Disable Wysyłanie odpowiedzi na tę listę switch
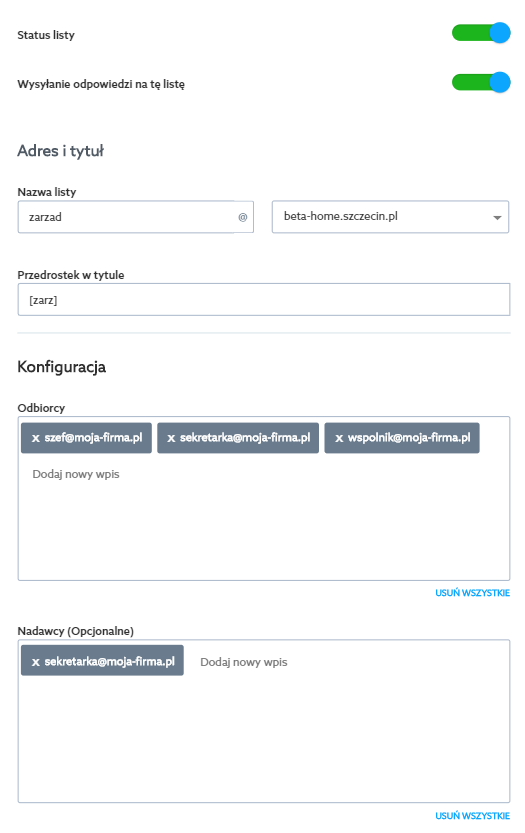Image resolution: width=525 pixels, height=833 pixels. point(481,82)
